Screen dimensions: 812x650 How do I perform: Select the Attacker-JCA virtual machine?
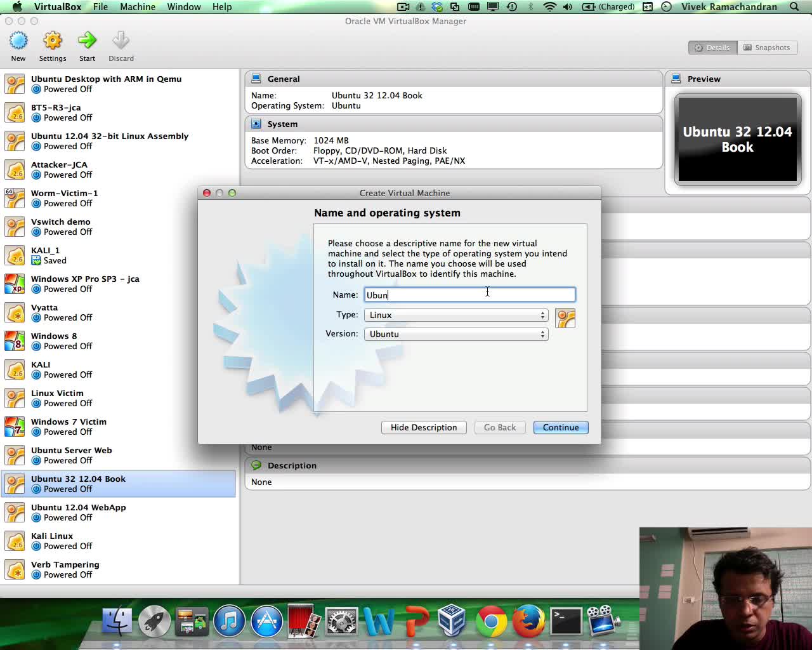tap(119, 169)
